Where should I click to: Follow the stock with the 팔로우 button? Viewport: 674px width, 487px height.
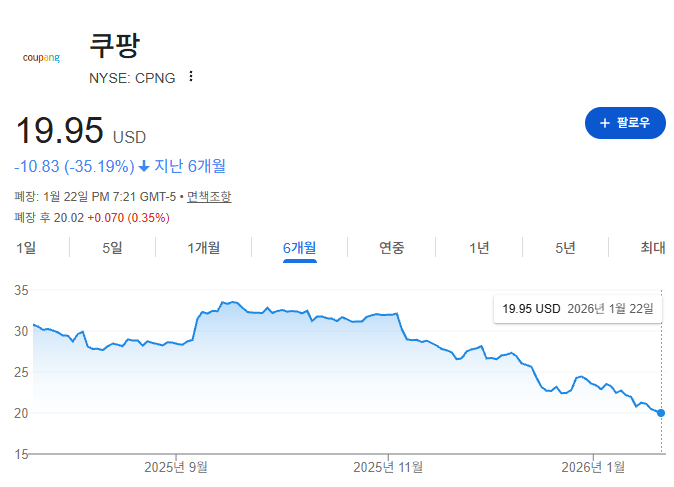[x=625, y=123]
